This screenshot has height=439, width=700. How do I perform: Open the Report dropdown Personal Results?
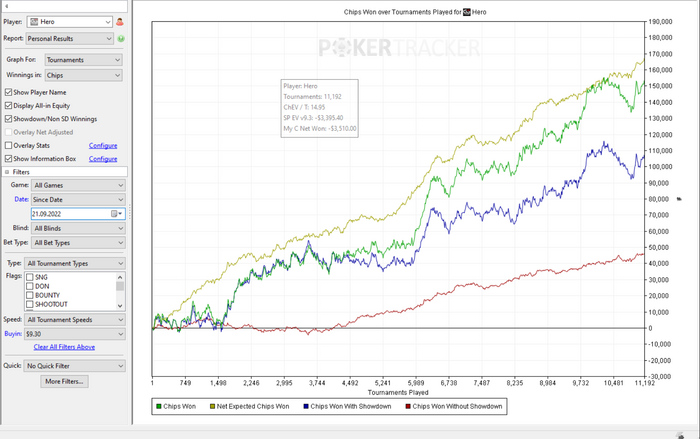click(x=70, y=39)
